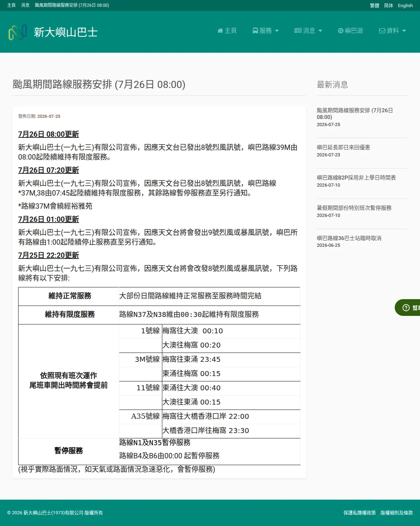The image size is (420, 526).
Task: Click the 大澳往梅窩 00:20 cell
Action: [x=231, y=345]
